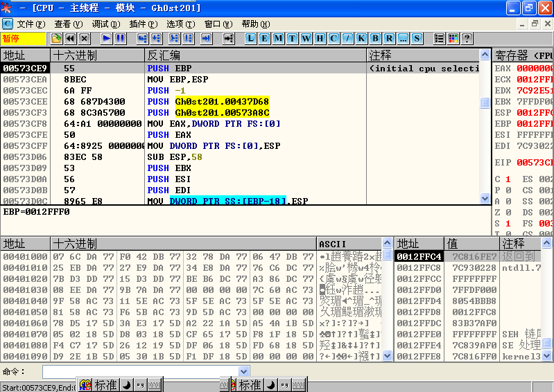
Task: Click the Trace Into toolbar icon
Action: tap(174, 39)
